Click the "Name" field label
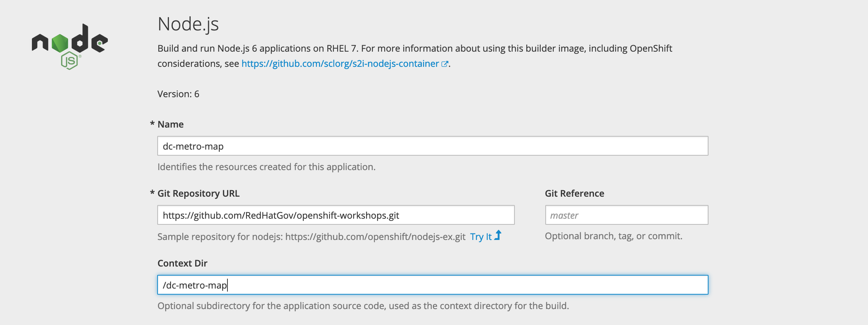 tap(170, 125)
